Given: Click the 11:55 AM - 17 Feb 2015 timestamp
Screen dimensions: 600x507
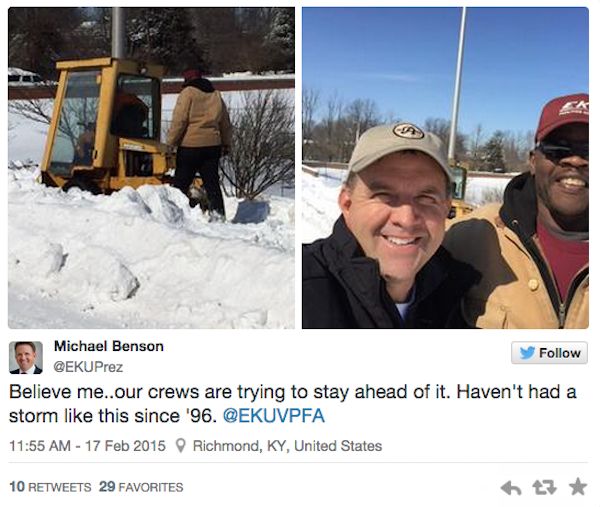Looking at the screenshot, I should [x=87, y=446].
